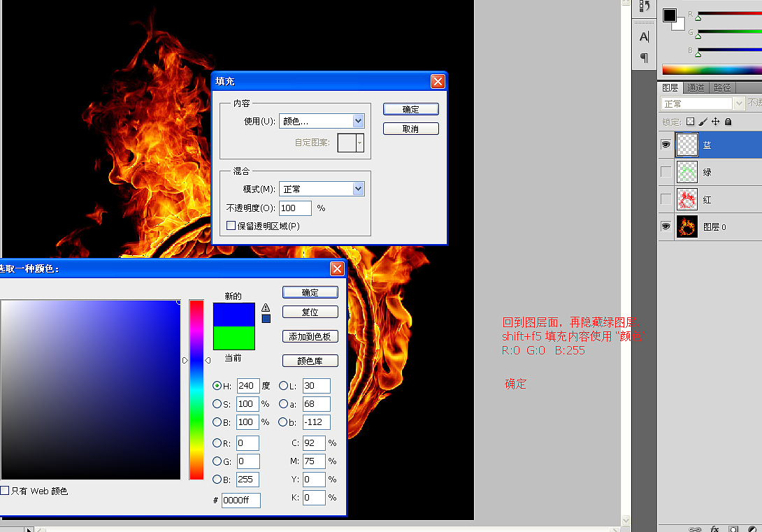Viewport: 762px width, 532px height.
Task: Select the 绿 layer thumbnail
Action: coord(687,172)
